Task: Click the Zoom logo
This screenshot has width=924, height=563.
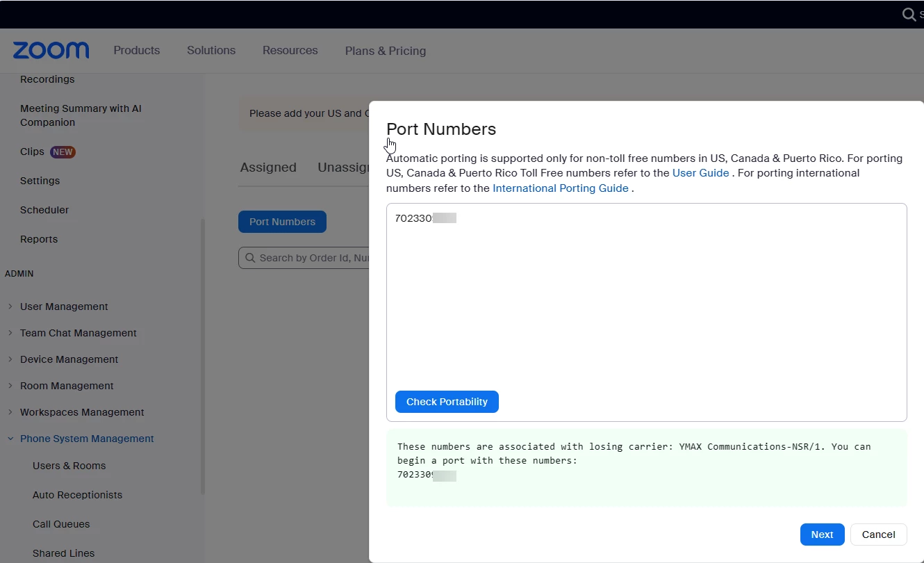Action: point(51,50)
